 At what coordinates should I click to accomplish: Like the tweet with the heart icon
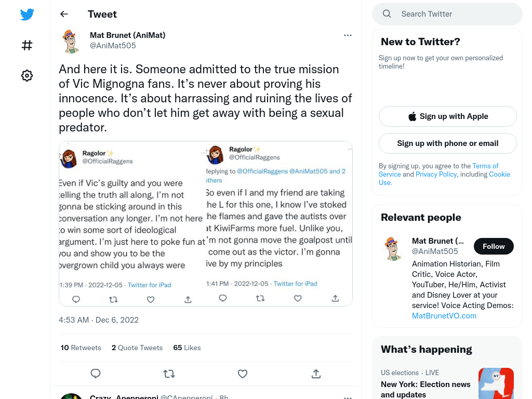pyautogui.click(x=242, y=374)
